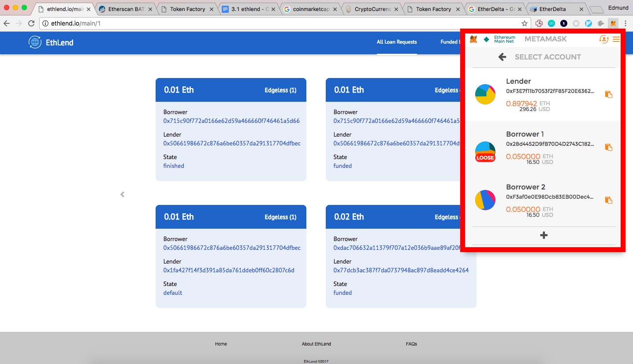Click the EthLend globe logo
This screenshot has width=633, height=364.
pos(35,42)
